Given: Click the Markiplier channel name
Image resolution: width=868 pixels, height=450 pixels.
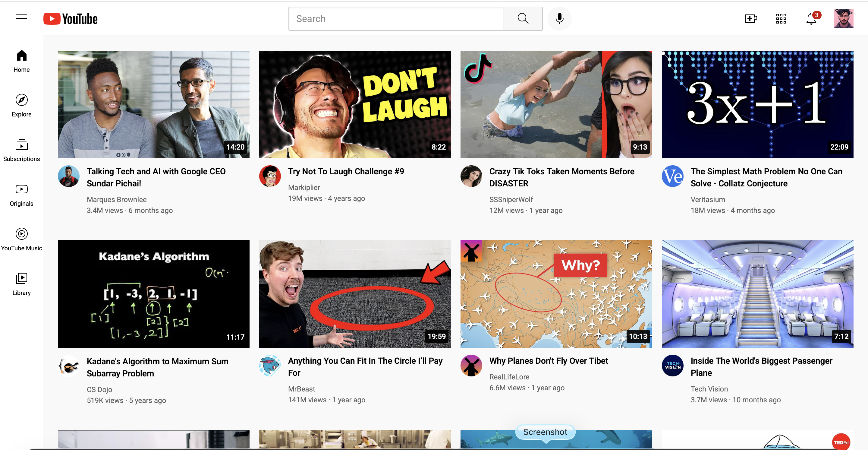Looking at the screenshot, I should (304, 187).
